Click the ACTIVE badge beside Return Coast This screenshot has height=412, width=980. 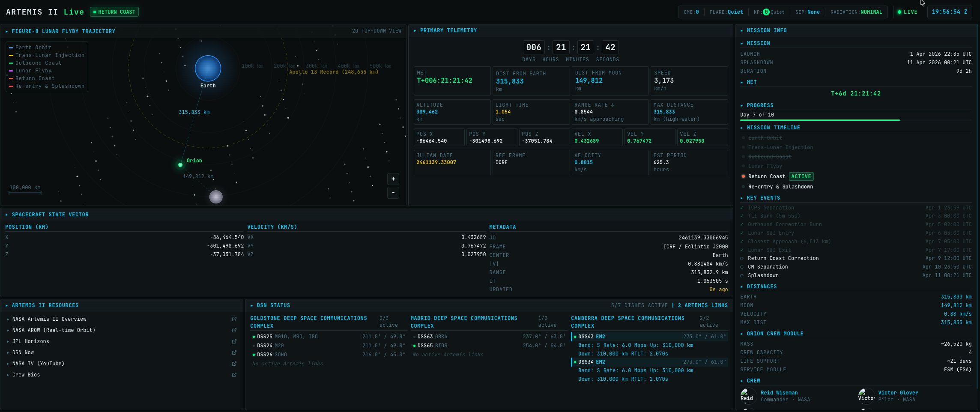tap(801, 176)
